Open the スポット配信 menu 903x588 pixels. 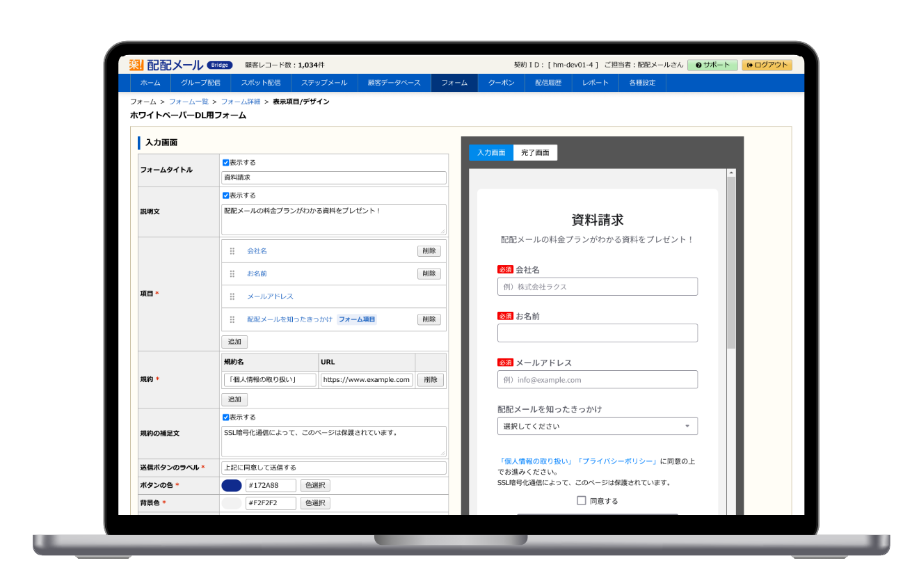point(261,83)
